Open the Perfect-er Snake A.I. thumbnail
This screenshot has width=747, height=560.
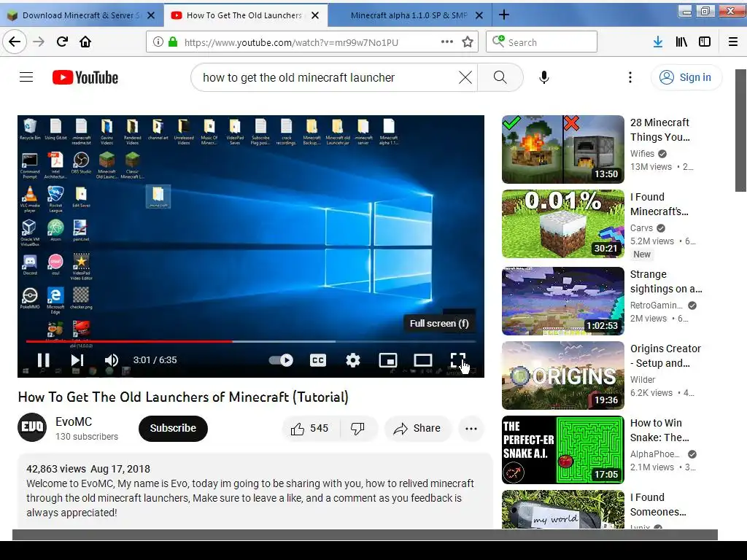(x=562, y=450)
